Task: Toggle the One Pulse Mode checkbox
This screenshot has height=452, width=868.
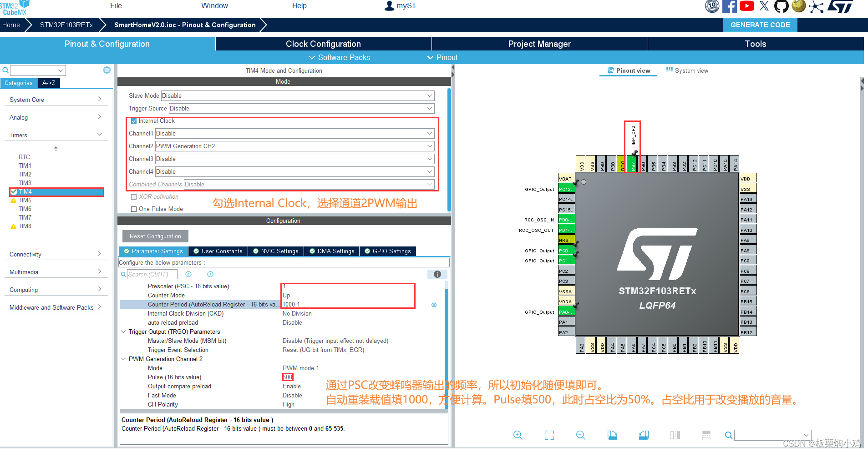Action: (x=134, y=209)
